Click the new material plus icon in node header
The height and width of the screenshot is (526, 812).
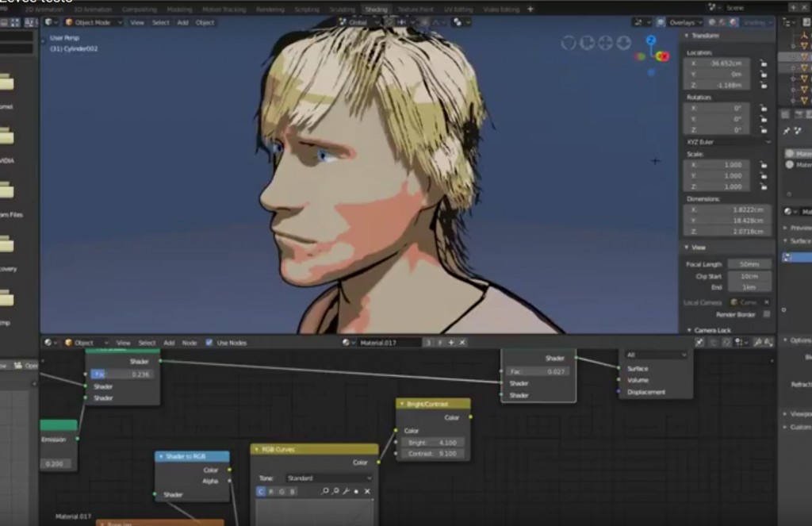[451, 343]
